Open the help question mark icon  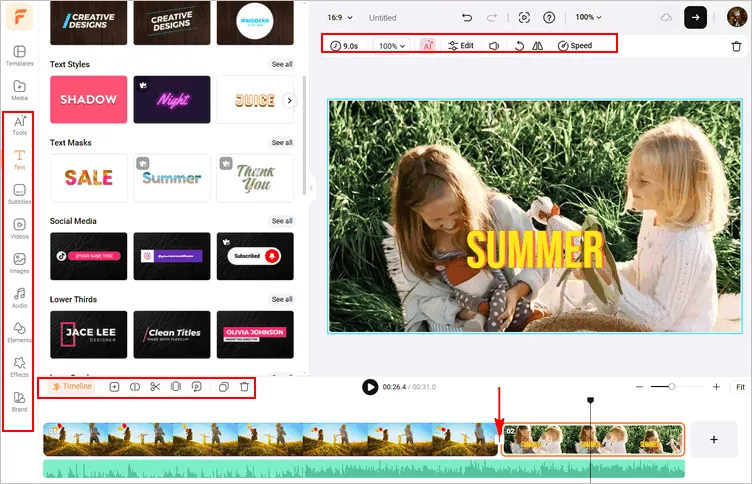coord(549,17)
